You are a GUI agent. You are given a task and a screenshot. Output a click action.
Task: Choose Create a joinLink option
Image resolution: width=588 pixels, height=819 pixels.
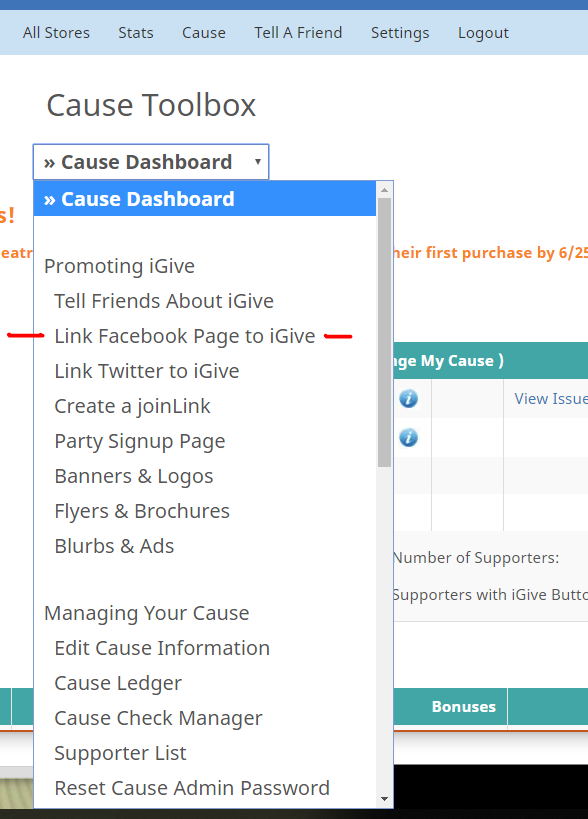[x=132, y=406]
